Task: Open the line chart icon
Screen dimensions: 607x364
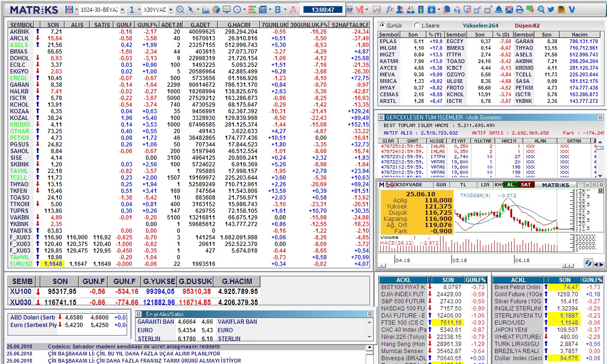Action: click(x=377, y=9)
